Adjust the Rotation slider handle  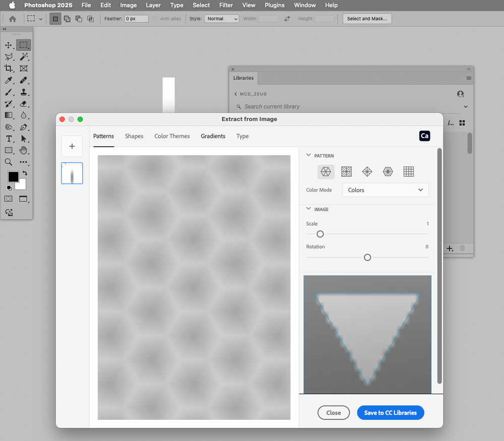pos(367,257)
